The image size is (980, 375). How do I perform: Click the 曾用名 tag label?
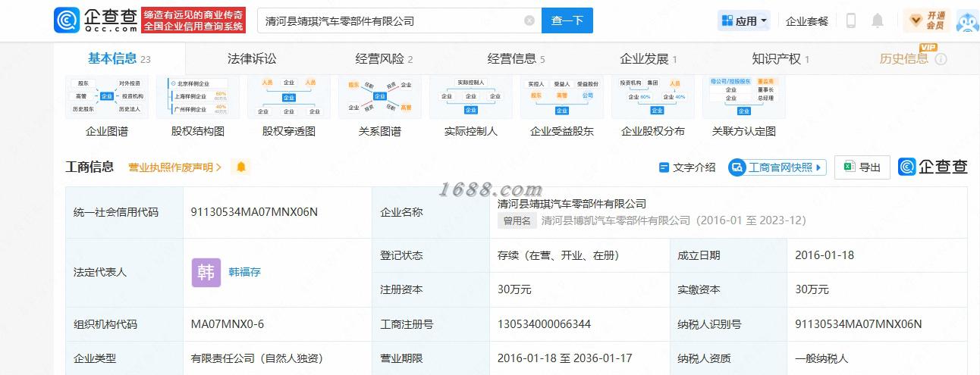[517, 220]
